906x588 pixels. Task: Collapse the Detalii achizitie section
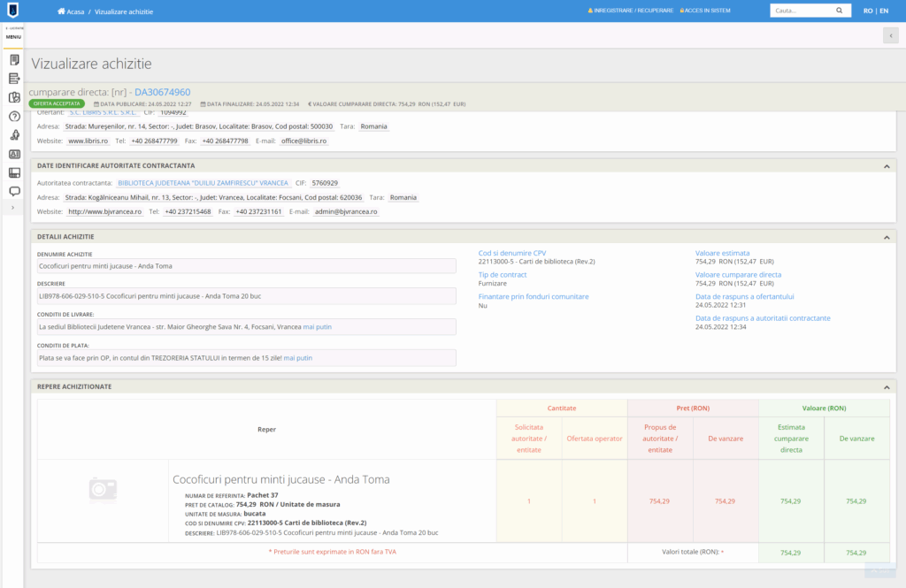coord(887,237)
